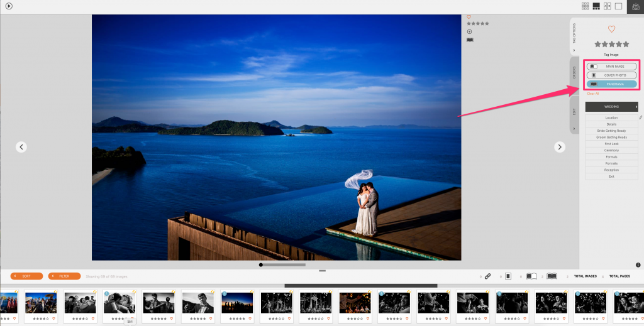Open the info icon at the panel bottom
This screenshot has height=326, width=644.
tap(638, 265)
